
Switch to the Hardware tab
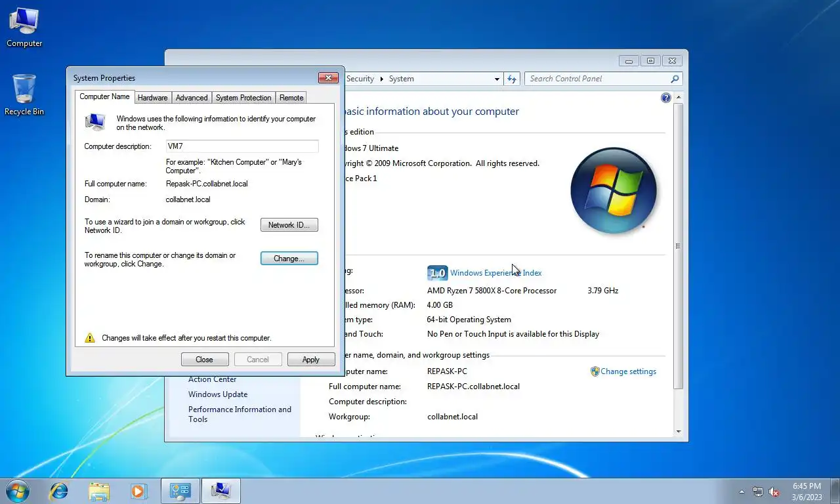pos(152,98)
